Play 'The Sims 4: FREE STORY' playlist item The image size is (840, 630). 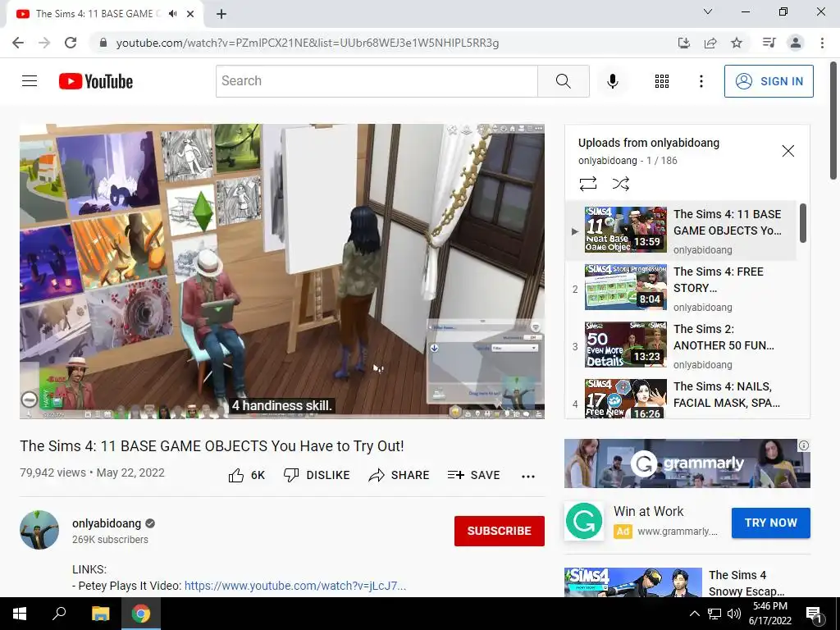tap(680, 287)
